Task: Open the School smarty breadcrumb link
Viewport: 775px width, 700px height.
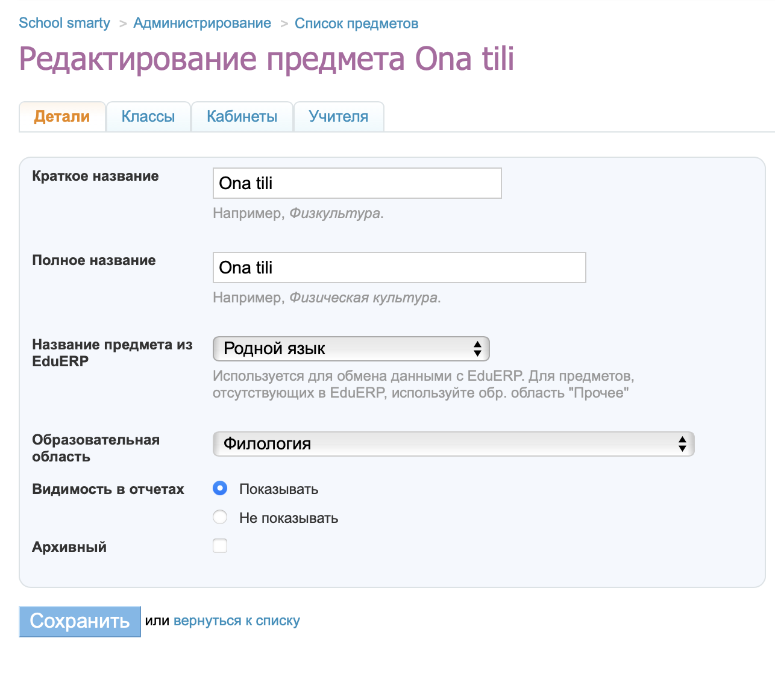Action: point(64,23)
